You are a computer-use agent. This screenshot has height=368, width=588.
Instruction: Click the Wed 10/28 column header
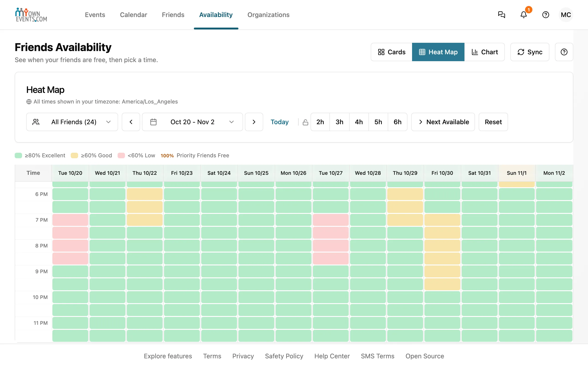coord(368,173)
